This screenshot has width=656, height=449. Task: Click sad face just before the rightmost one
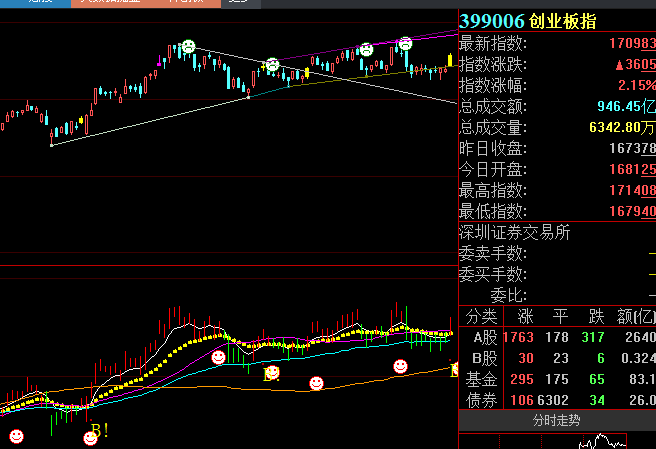366,49
